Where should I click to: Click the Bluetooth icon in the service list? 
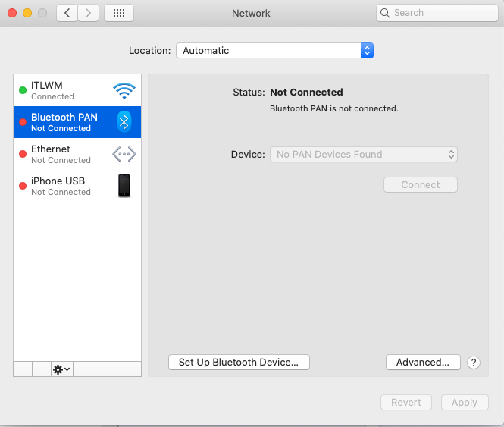coord(124,122)
